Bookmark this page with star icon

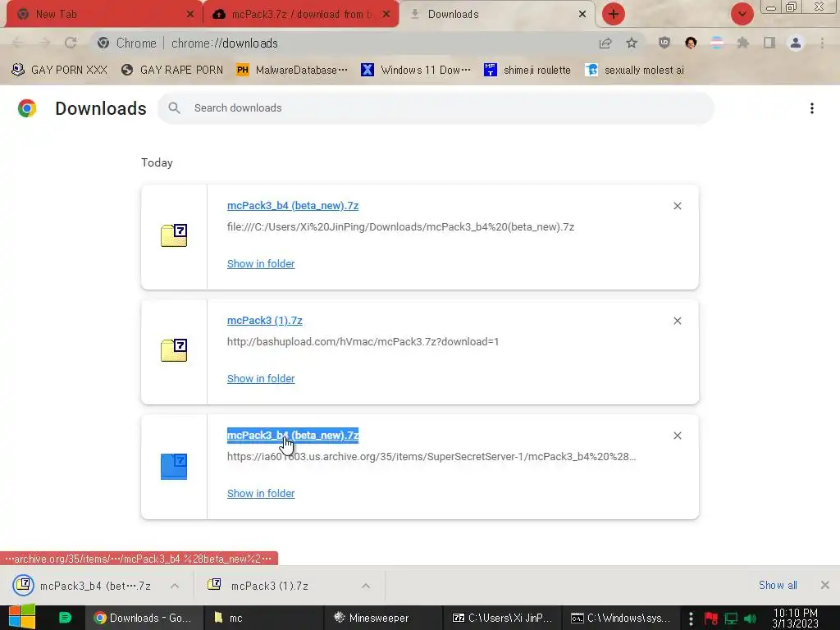tap(632, 43)
